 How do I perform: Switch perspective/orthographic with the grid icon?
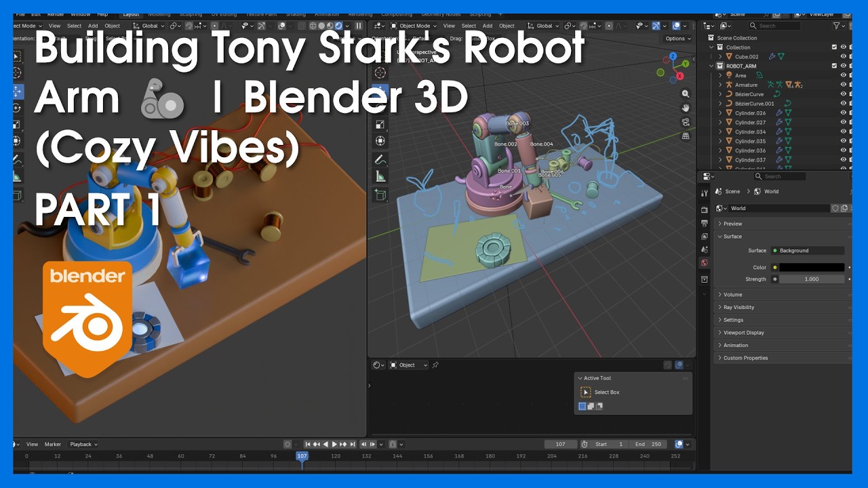pos(686,136)
